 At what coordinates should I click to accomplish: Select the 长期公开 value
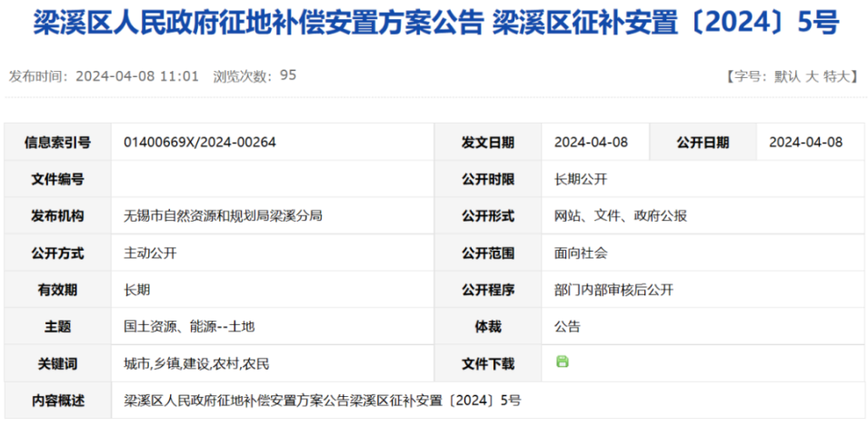pos(581,179)
